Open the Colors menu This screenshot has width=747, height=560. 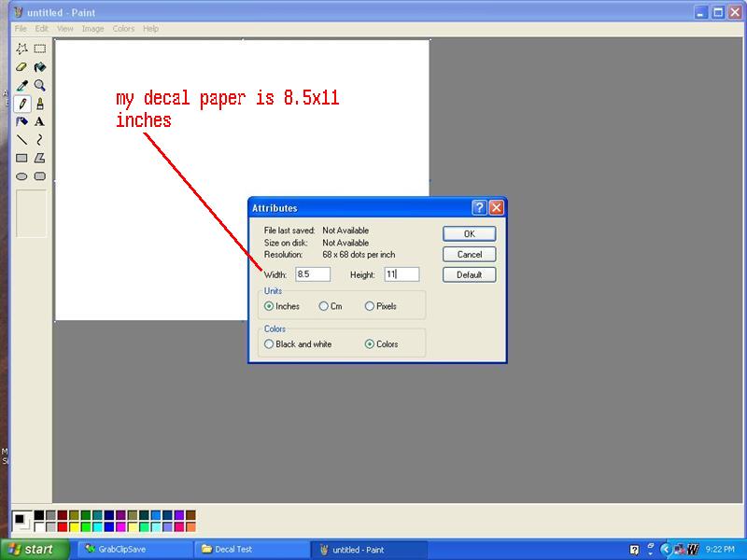click(x=123, y=29)
